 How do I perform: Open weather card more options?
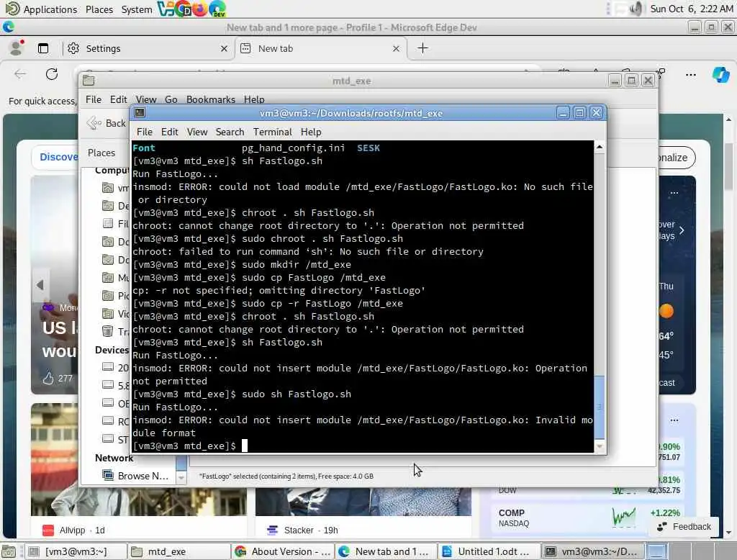674,193
